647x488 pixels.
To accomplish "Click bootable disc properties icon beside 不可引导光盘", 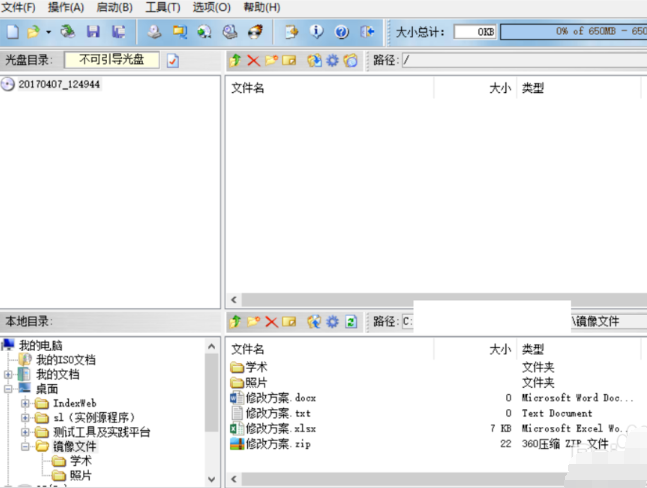I will click(172, 61).
